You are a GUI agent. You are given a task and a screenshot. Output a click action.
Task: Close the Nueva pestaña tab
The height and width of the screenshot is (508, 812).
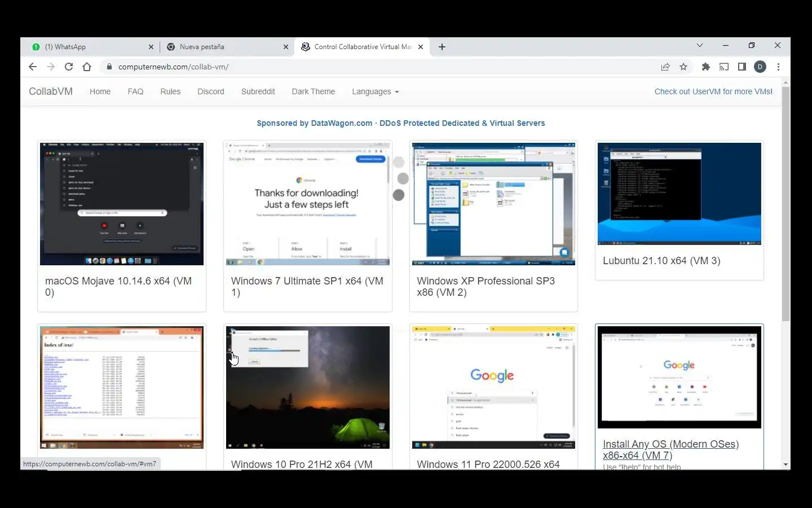(286, 47)
